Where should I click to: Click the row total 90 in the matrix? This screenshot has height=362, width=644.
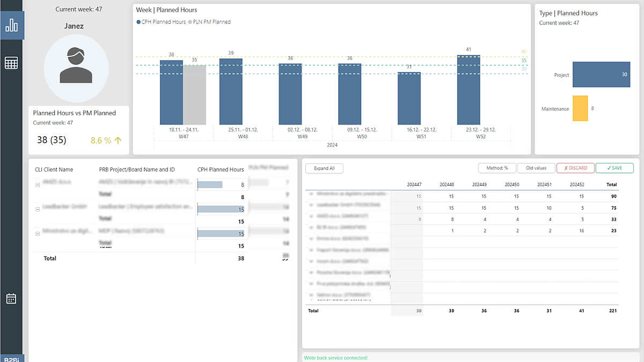(613, 197)
